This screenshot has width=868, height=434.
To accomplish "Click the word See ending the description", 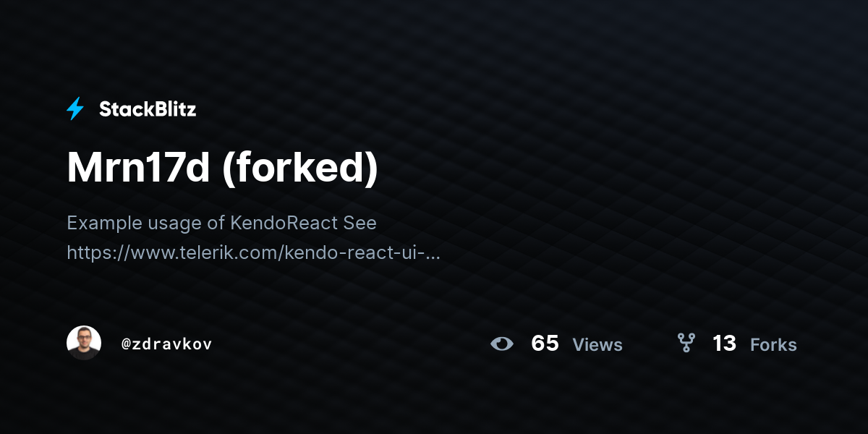I will (360, 223).
